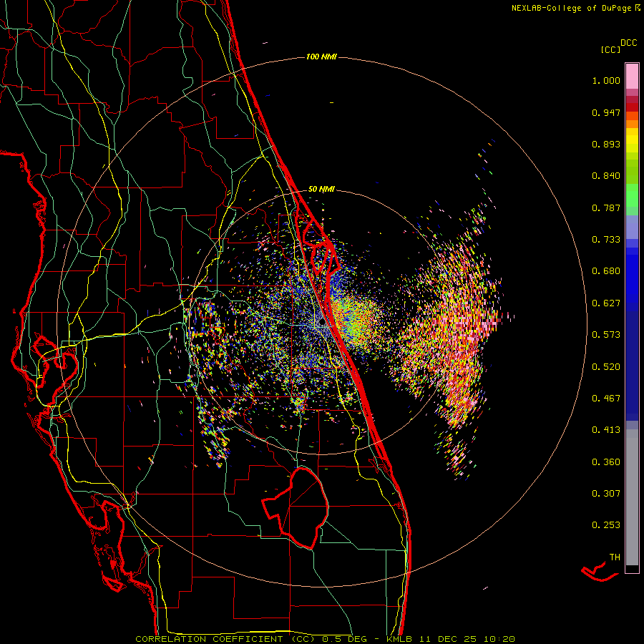The image size is (644, 644).
Task: Click the 0.307 scale value
Action: 606,494
